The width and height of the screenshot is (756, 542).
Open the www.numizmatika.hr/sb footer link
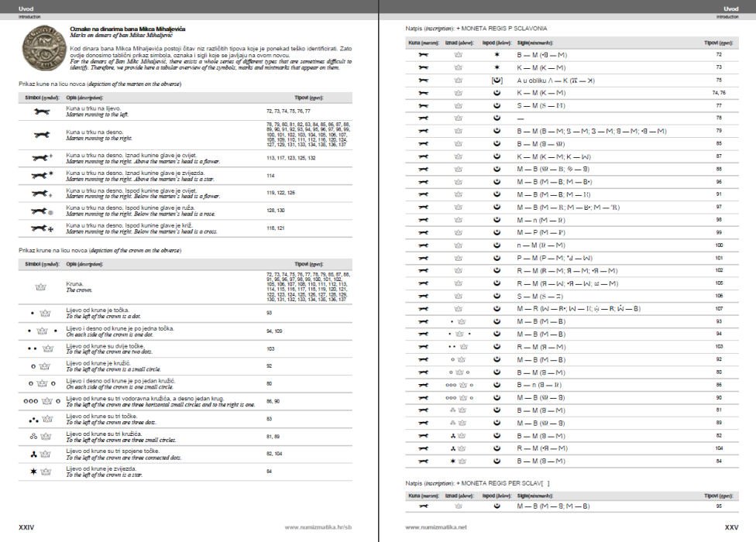[317, 527]
